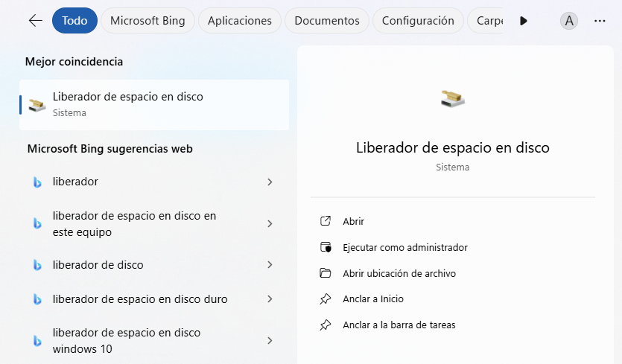This screenshot has width=622, height=364.
Task: Open the three-dots options menu
Action: tap(600, 21)
